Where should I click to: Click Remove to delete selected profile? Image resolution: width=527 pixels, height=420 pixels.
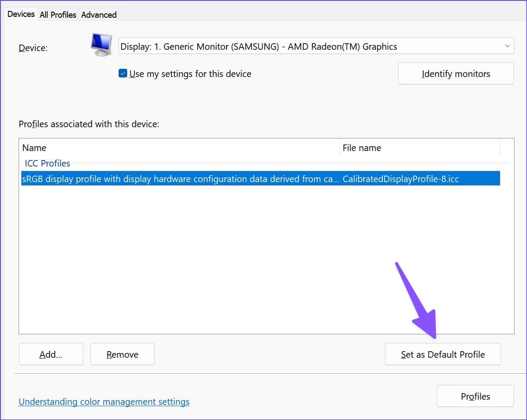click(122, 354)
